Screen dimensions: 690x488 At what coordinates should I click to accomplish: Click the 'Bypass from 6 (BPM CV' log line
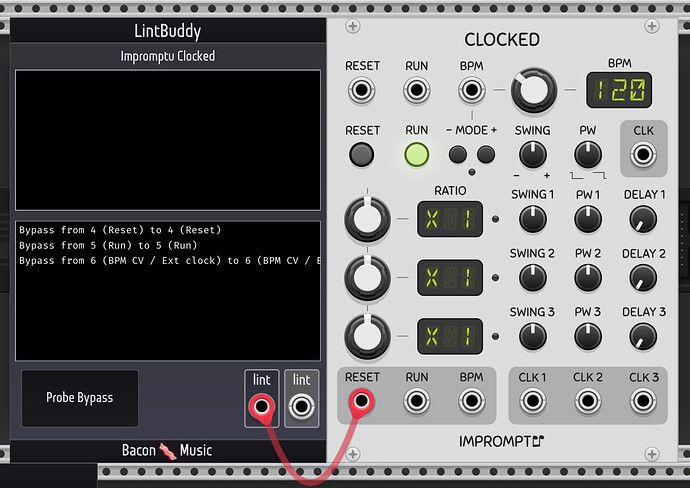coord(169,261)
